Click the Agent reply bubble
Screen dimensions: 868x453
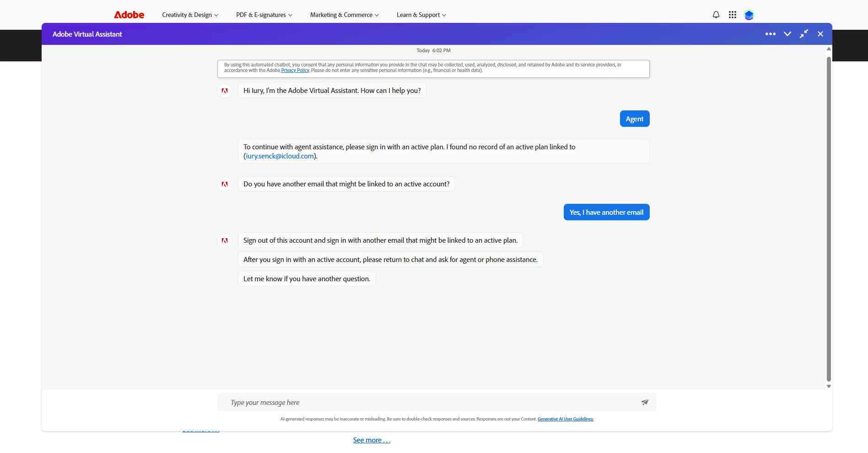(635, 119)
